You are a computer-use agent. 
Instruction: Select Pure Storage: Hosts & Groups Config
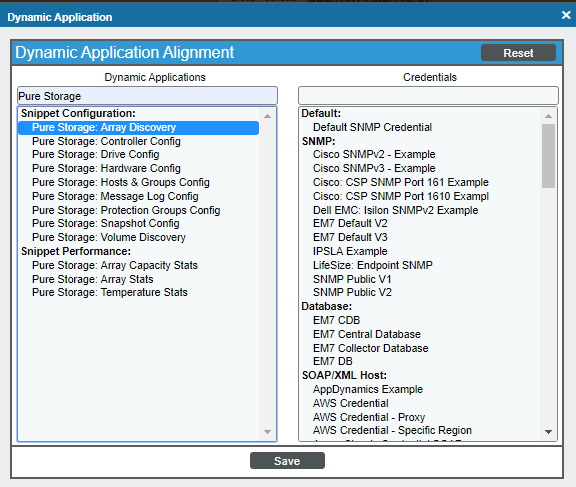(121, 183)
